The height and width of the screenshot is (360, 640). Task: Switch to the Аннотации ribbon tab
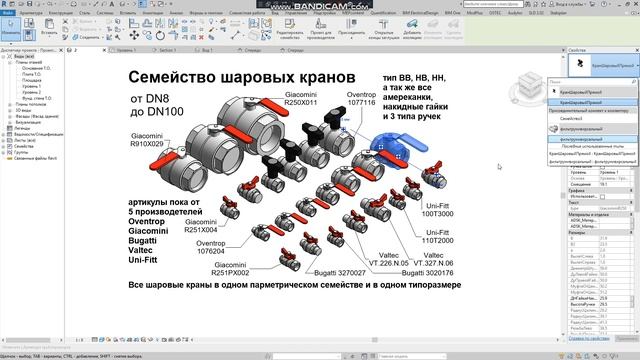153,13
